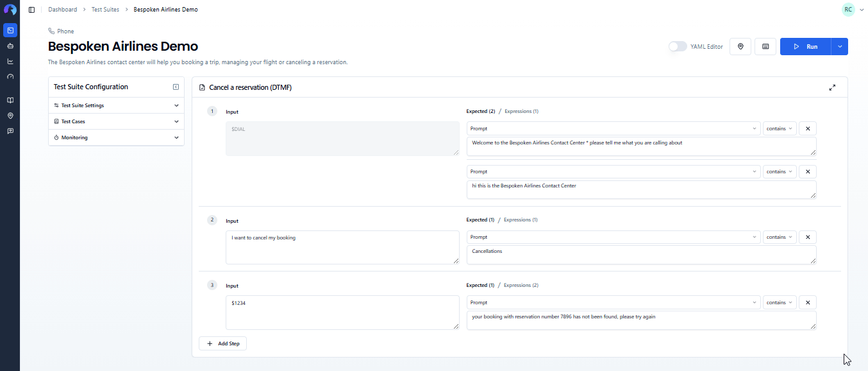Click the Welcome to Bespoken Airlines expected text
Screen dimensions: 868x371
[x=641, y=146]
